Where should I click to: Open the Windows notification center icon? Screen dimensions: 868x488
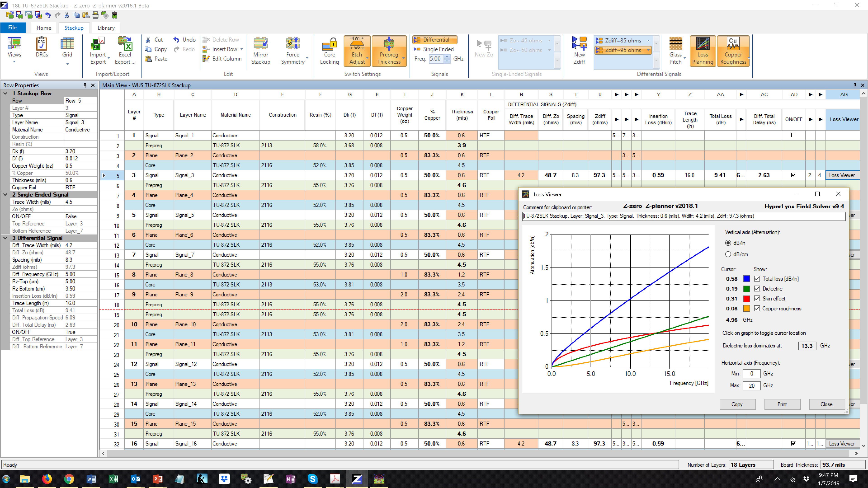click(x=853, y=479)
